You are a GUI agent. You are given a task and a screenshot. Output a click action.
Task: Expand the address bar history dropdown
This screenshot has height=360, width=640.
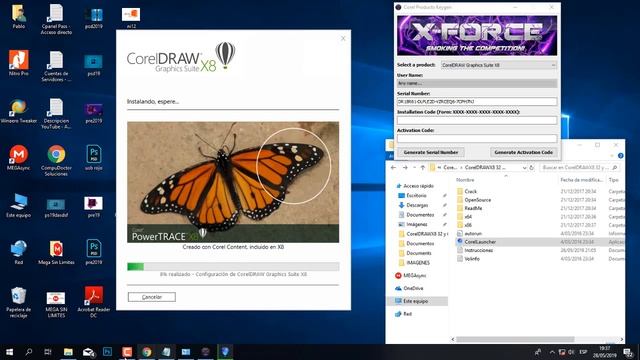pos(524,167)
